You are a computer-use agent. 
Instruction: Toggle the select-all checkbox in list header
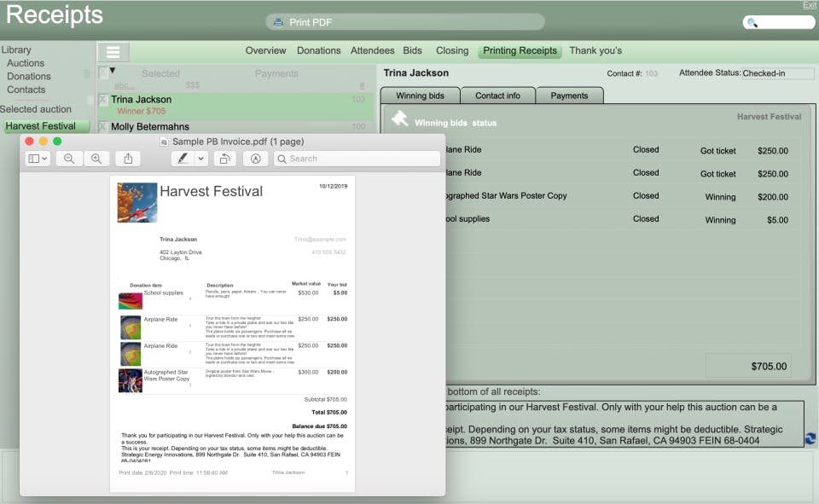103,72
